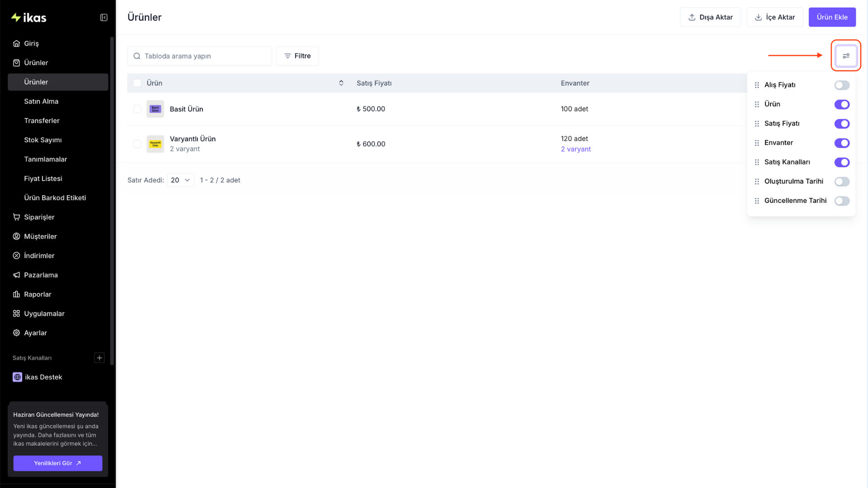Open Filtre options
This screenshot has width=868, height=488.
point(297,56)
